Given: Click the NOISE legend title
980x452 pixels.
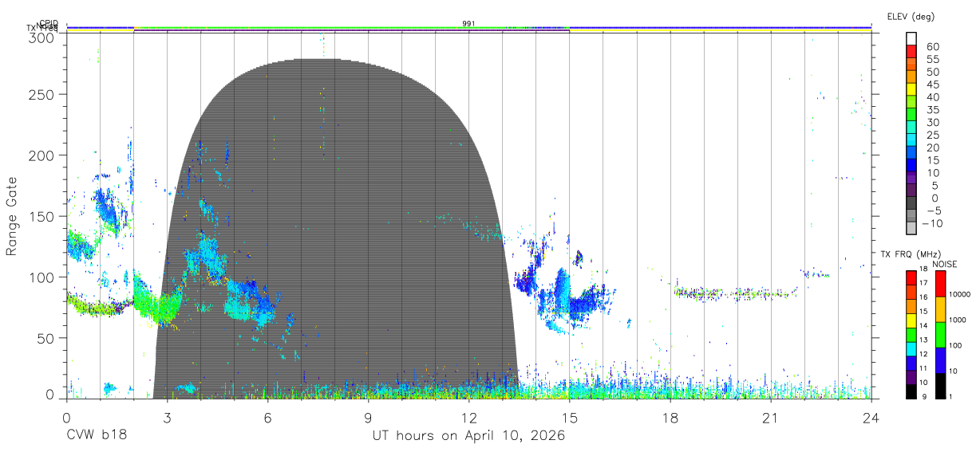Looking at the screenshot, I should (x=945, y=264).
